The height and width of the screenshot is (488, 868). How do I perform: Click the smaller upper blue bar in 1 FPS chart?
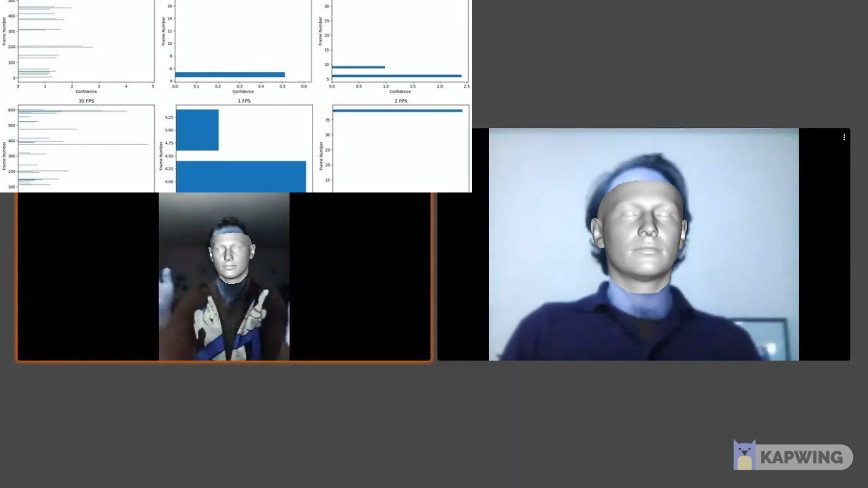(198, 130)
